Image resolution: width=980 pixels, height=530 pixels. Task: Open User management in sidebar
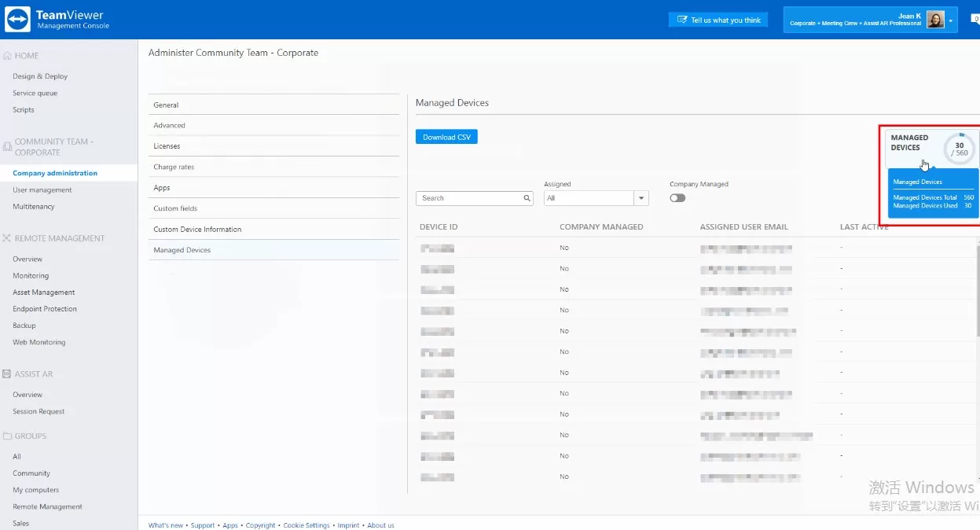[42, 190]
